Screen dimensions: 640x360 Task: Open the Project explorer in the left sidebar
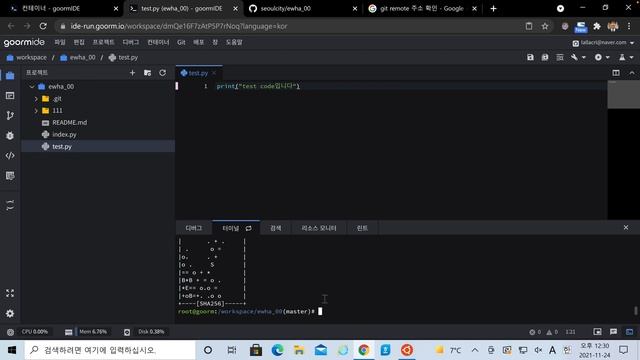tap(10, 76)
